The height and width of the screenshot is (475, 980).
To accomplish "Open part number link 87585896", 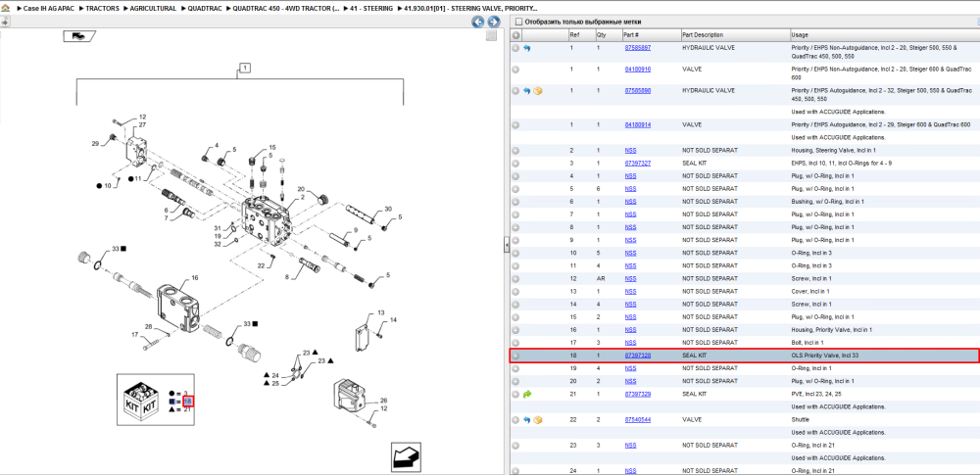I will [638, 91].
